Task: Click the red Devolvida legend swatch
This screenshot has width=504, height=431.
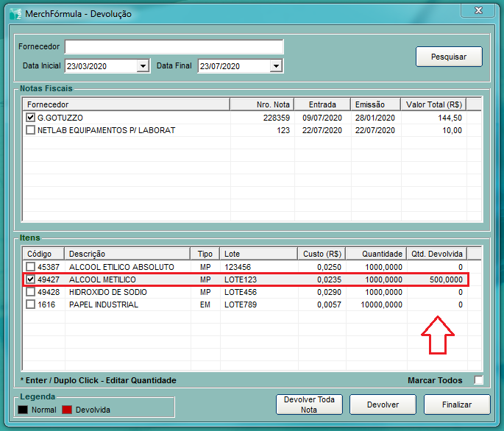Action: click(66, 410)
